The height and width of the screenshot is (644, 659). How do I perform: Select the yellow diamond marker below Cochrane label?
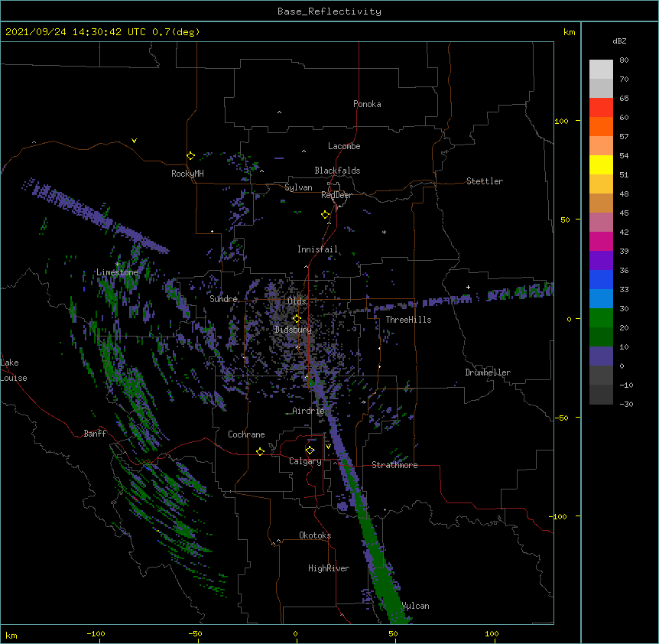pyautogui.click(x=260, y=451)
